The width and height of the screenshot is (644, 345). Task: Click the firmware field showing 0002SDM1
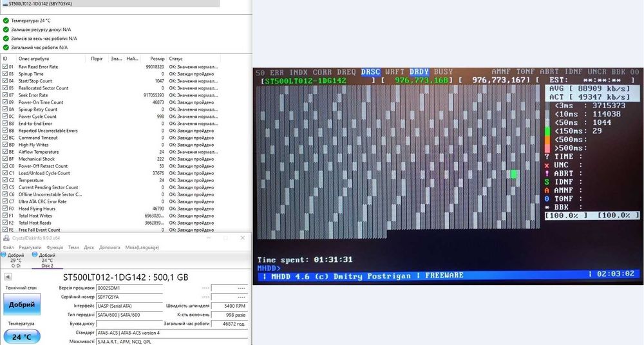pos(129,288)
